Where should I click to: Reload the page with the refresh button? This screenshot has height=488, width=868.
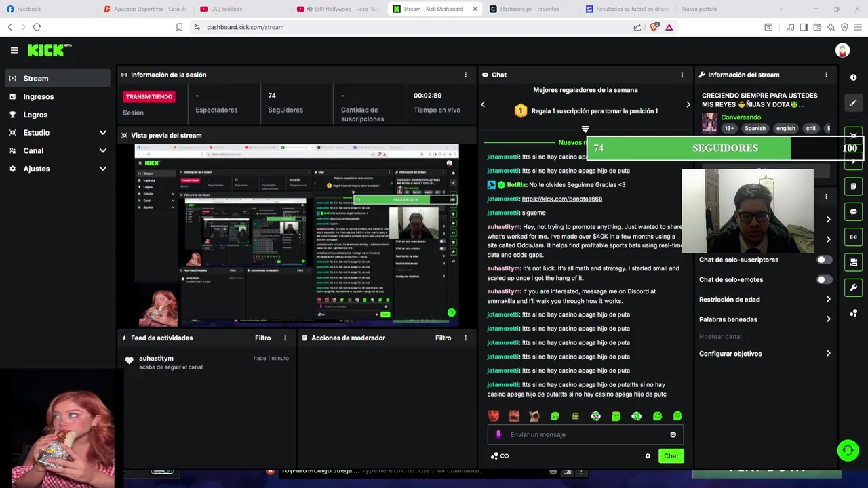tap(37, 27)
